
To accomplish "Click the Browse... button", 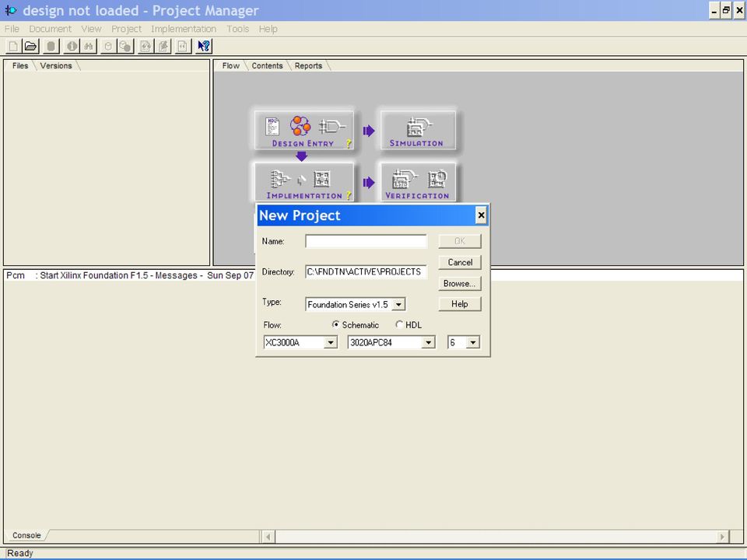I will tap(460, 283).
